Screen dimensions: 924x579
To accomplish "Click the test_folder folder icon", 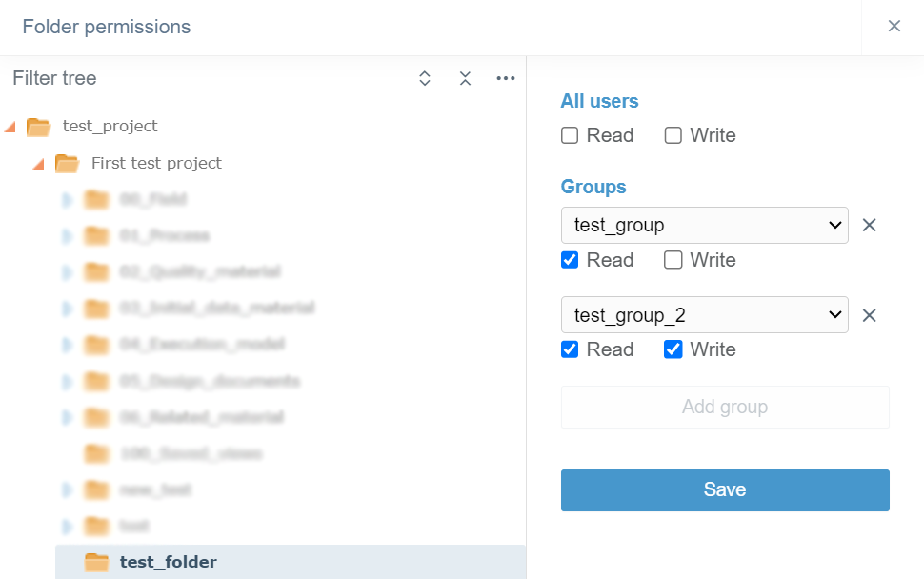I will [x=96, y=562].
